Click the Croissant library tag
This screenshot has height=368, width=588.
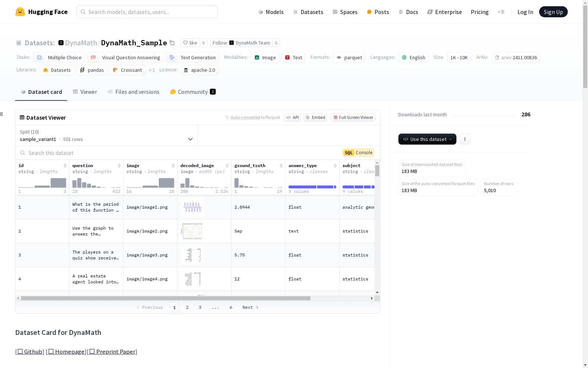128,70
